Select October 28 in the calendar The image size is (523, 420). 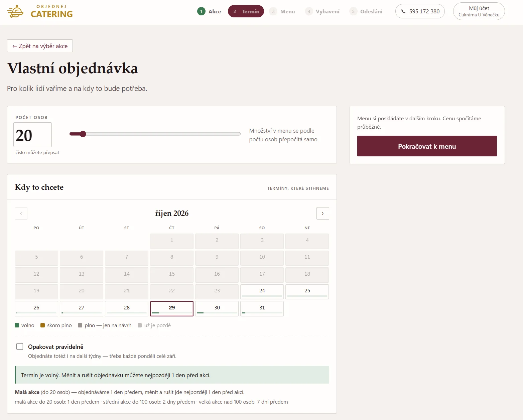coord(127,308)
